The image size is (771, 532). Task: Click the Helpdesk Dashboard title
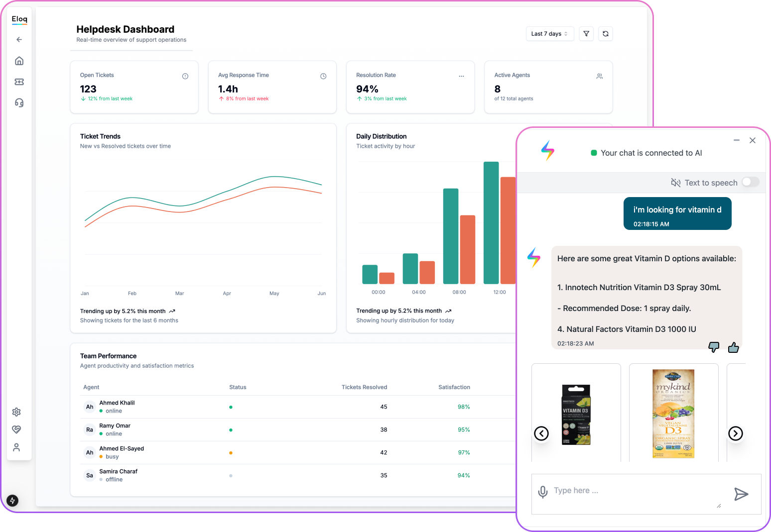(x=125, y=29)
